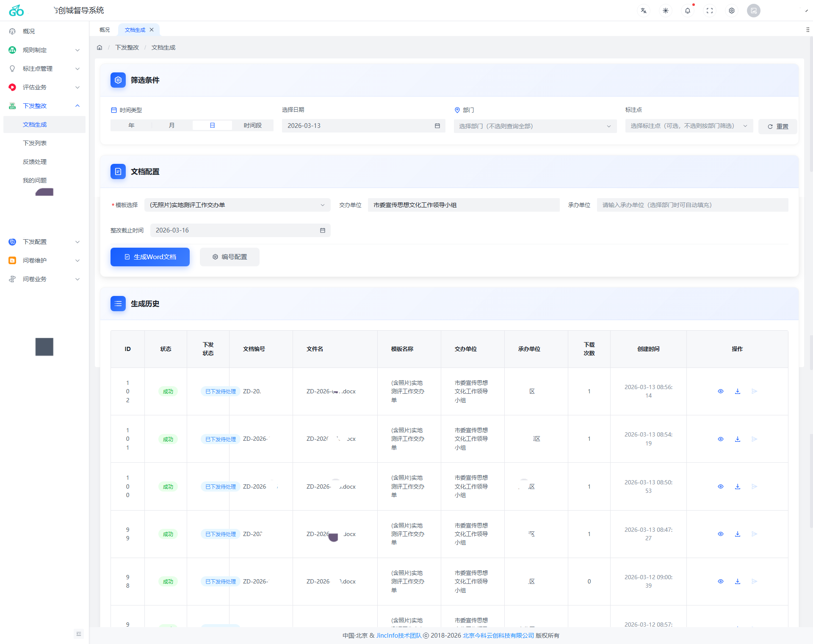Download the document with ID 102
The height and width of the screenshot is (644, 813).
click(x=738, y=391)
